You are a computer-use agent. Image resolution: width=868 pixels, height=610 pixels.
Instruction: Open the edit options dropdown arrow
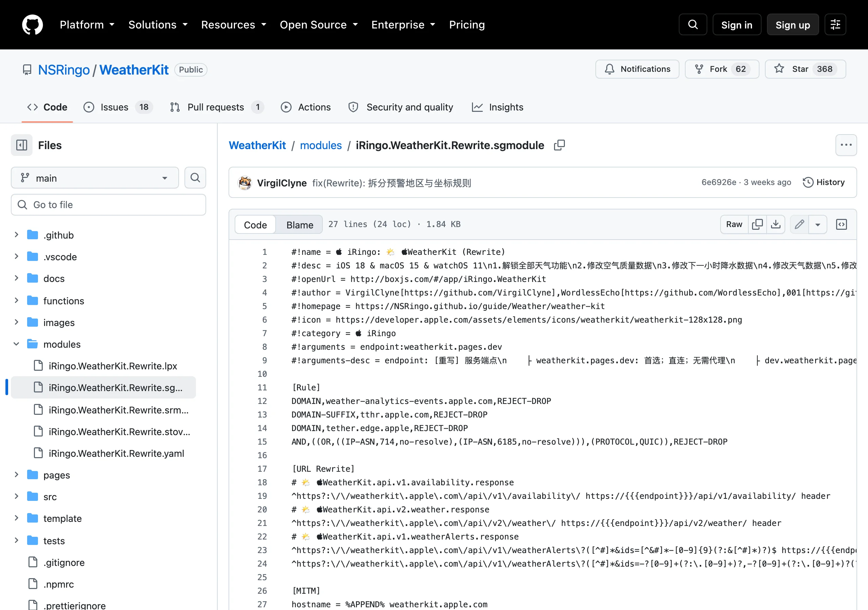click(x=818, y=224)
